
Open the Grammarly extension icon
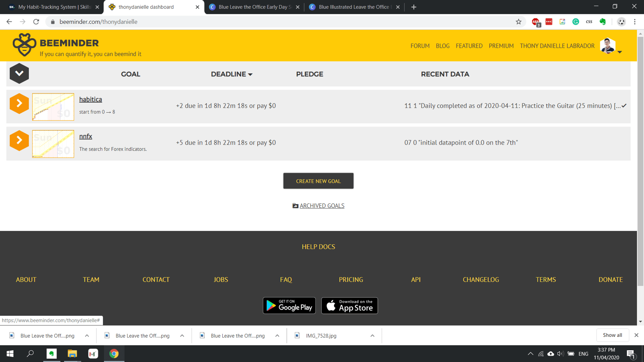pos(576,22)
